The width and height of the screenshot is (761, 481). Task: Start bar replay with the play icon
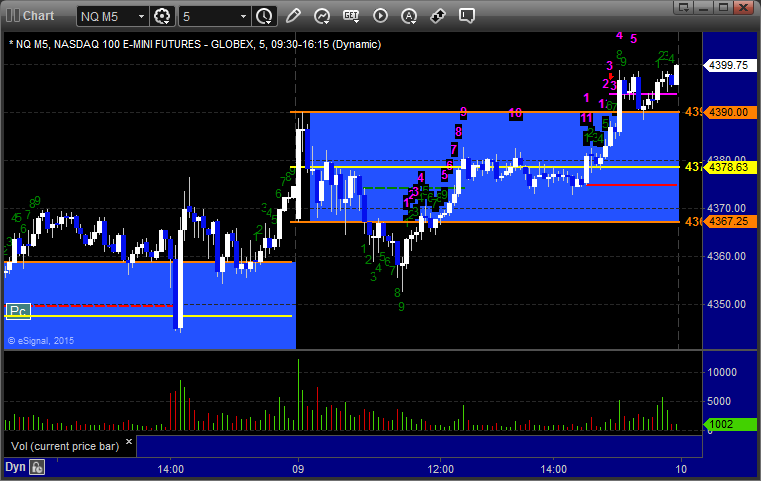pyautogui.click(x=380, y=16)
